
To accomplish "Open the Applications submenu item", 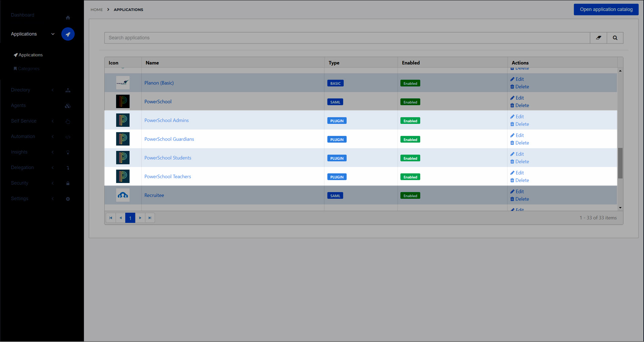I will [x=28, y=55].
